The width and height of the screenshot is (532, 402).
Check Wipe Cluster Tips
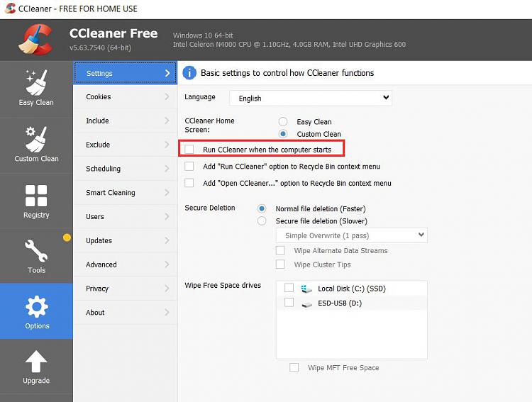pyautogui.click(x=280, y=264)
